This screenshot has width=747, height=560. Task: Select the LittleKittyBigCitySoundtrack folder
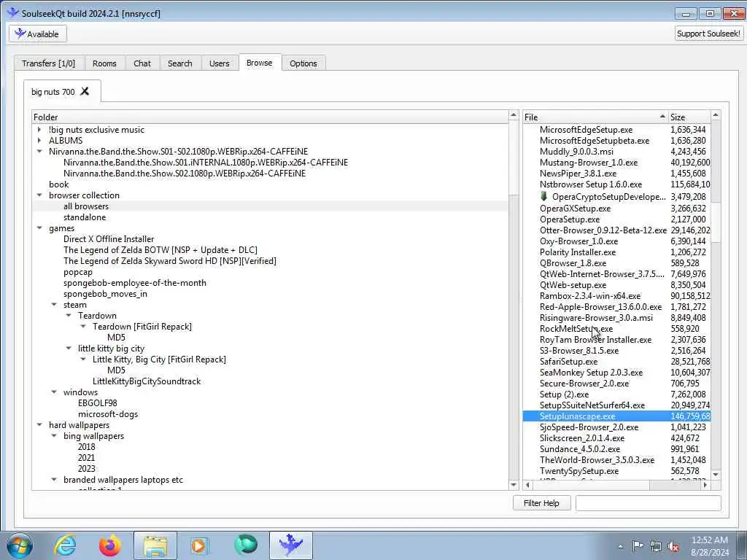tap(147, 381)
